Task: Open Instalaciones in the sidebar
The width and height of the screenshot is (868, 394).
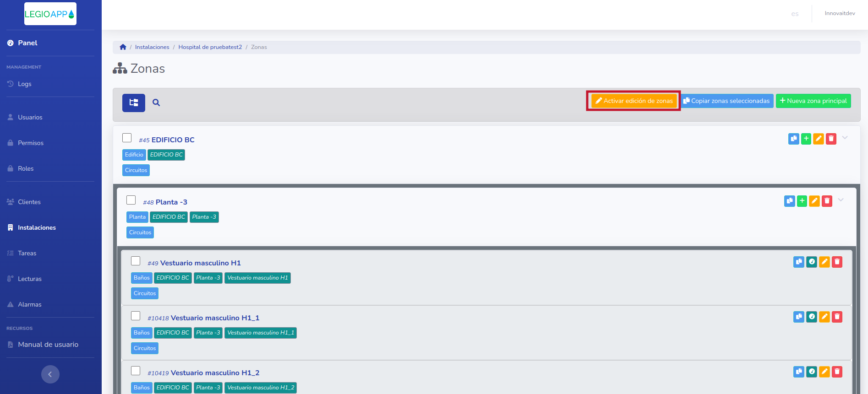Action: (x=37, y=227)
